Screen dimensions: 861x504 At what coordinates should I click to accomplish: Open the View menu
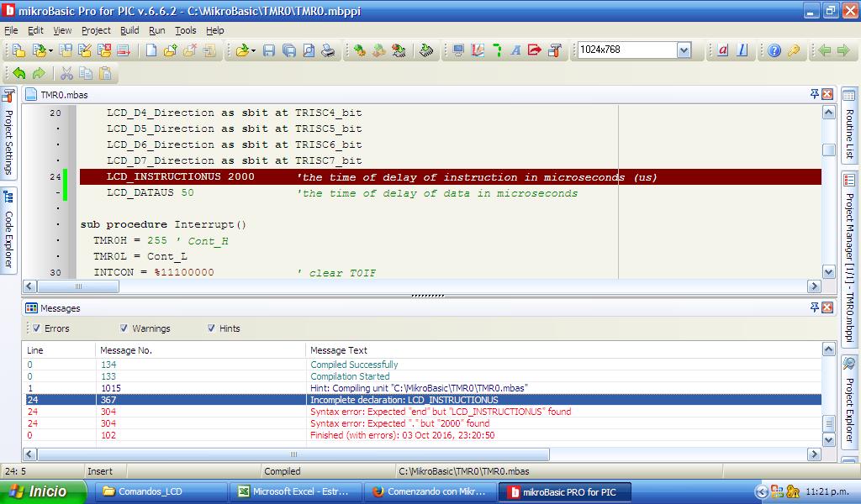62,30
